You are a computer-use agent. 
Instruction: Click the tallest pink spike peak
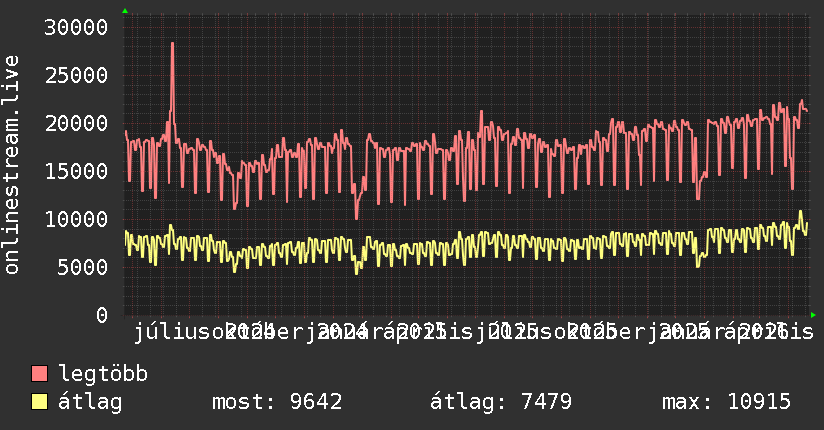[172, 44]
